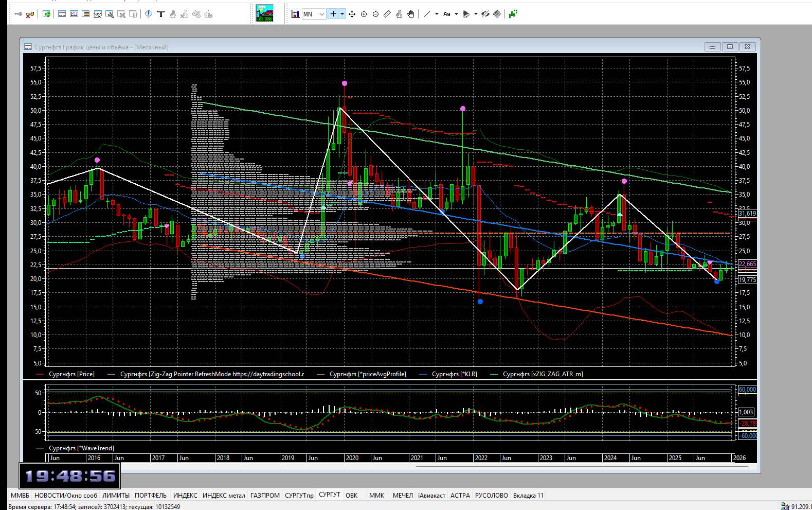Image resolution: width=812 pixels, height=510 pixels.
Task: Zoom out with the minus magnifier icon
Action: click(x=375, y=14)
